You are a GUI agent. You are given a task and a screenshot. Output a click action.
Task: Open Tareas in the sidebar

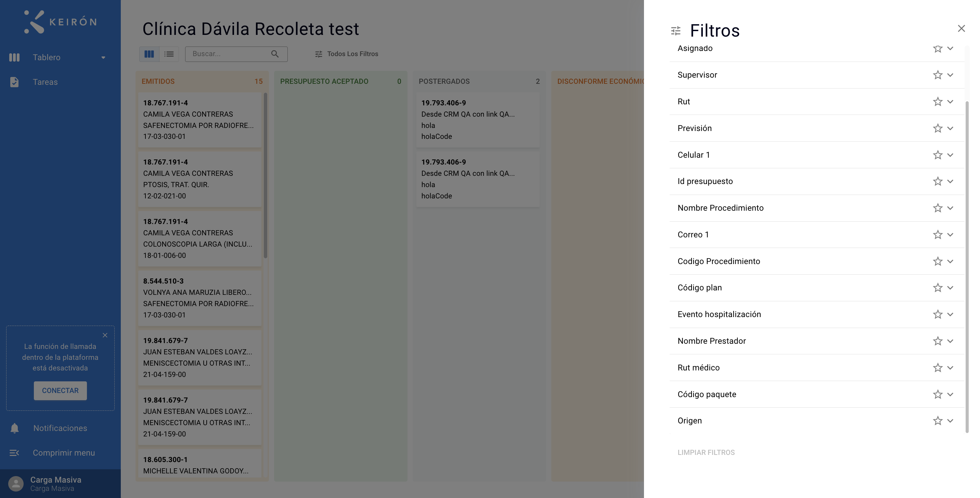[45, 82]
